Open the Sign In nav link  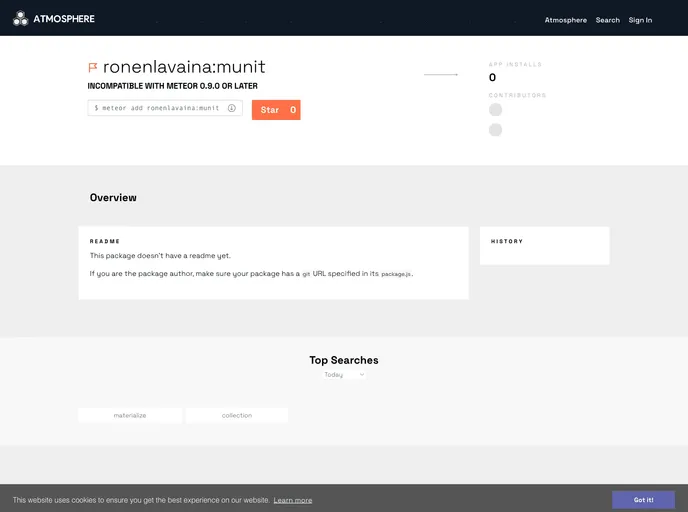pos(640,20)
